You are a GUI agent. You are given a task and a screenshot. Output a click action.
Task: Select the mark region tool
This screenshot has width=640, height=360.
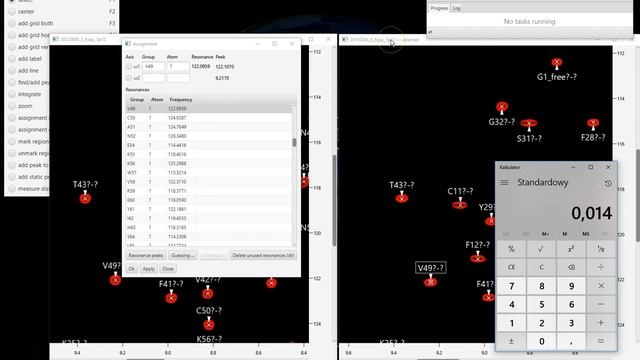[x=12, y=142]
